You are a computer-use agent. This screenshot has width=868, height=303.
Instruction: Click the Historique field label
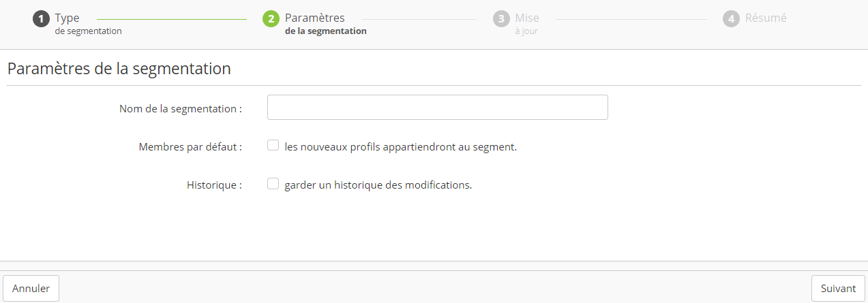coord(214,185)
